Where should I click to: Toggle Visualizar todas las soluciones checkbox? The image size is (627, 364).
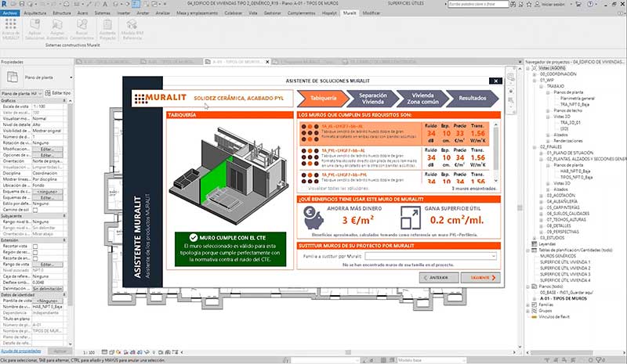305,188
